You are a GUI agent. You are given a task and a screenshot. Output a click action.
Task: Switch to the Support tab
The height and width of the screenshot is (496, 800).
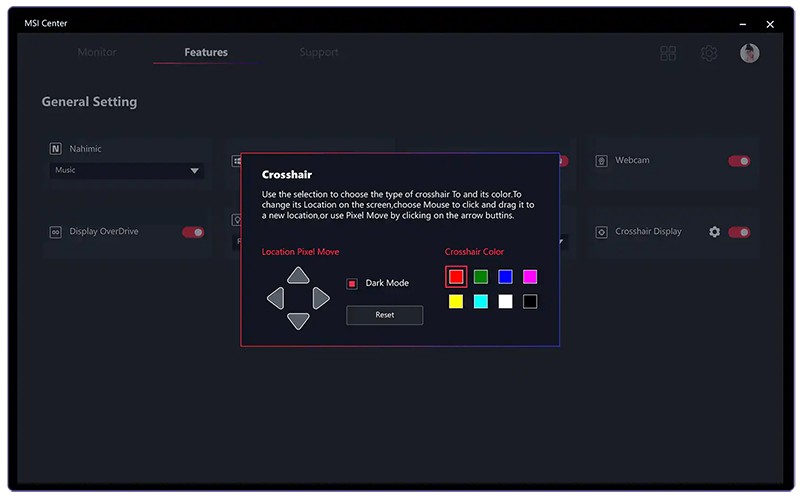pyautogui.click(x=319, y=52)
